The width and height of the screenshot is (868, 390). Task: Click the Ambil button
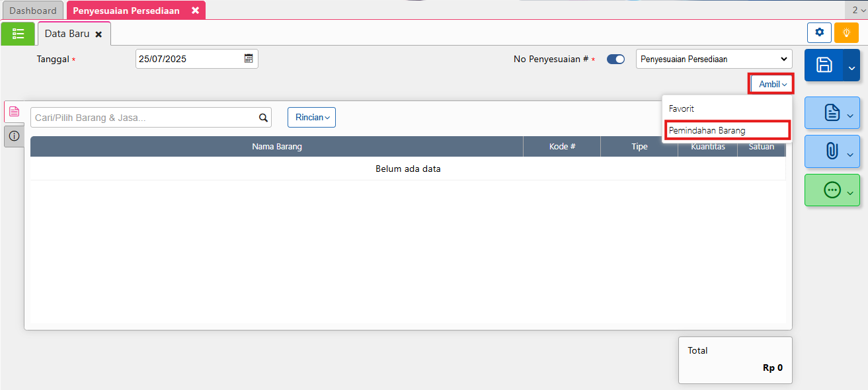[x=771, y=84]
